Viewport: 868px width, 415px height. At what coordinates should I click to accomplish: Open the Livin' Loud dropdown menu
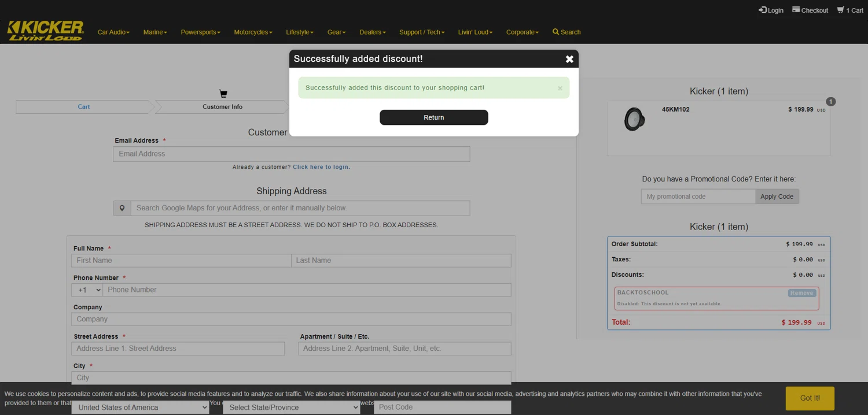(475, 32)
